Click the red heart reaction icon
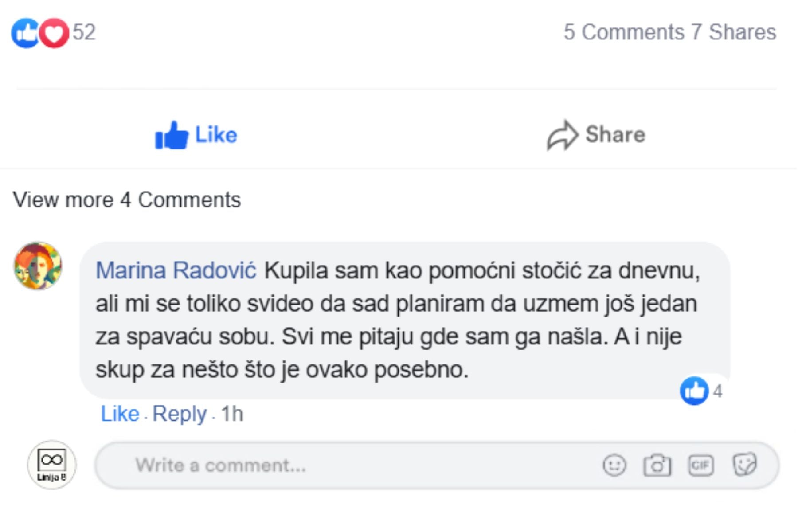Screen dimensions: 798x532 (x=54, y=33)
